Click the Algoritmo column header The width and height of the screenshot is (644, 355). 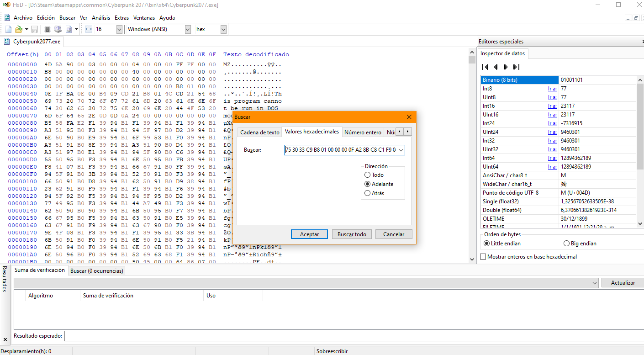pos(53,296)
